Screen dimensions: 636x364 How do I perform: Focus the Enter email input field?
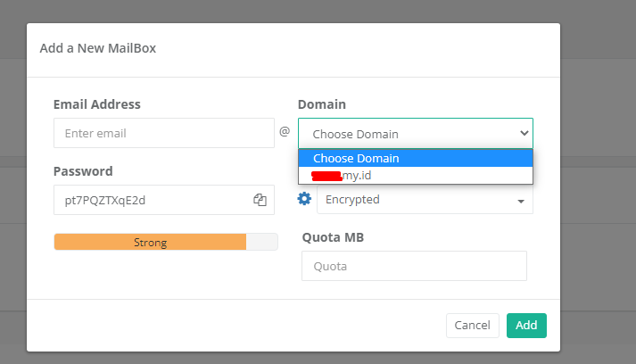[x=164, y=133]
